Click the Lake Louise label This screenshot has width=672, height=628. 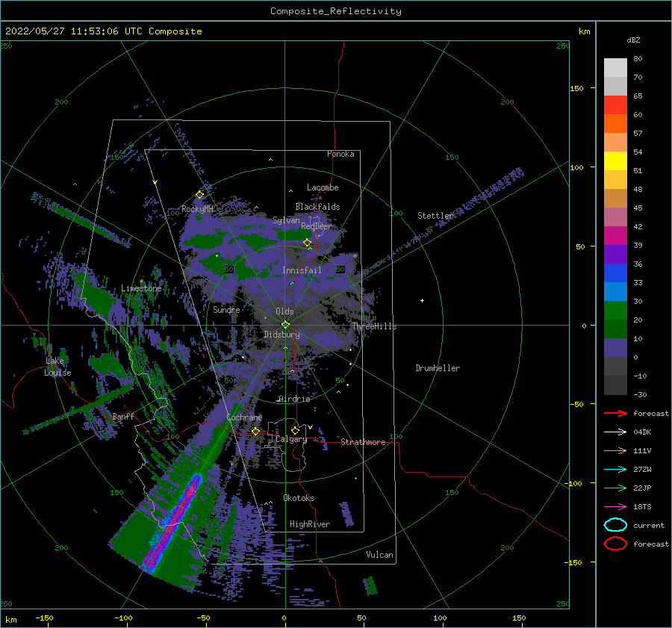[57, 367]
